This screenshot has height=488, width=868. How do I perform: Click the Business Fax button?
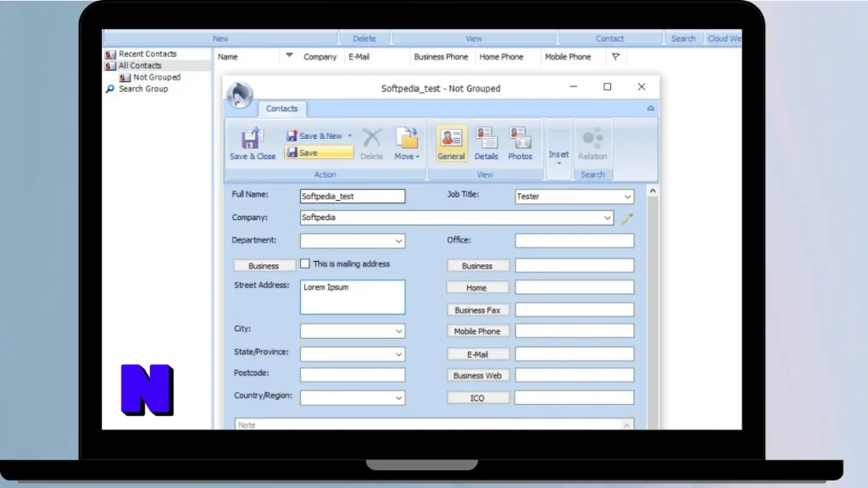pos(478,310)
